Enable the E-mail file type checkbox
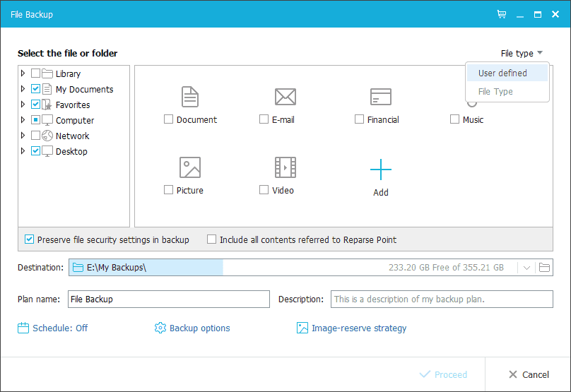The image size is (571, 392). [x=264, y=119]
